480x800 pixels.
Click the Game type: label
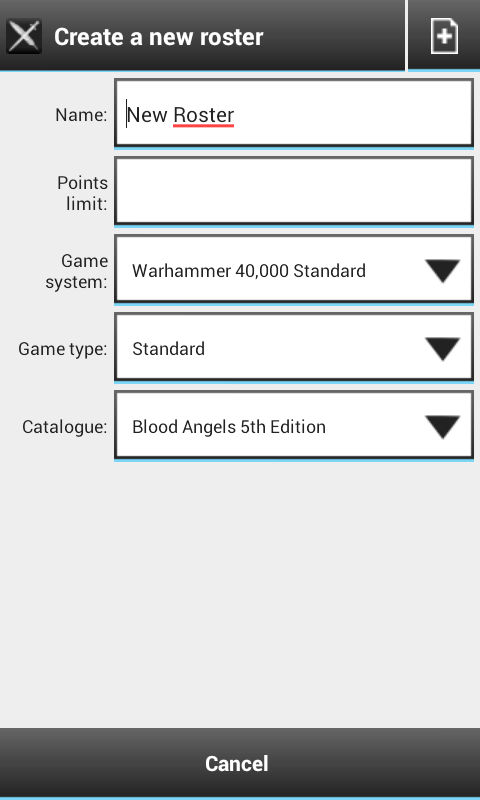coord(63,349)
